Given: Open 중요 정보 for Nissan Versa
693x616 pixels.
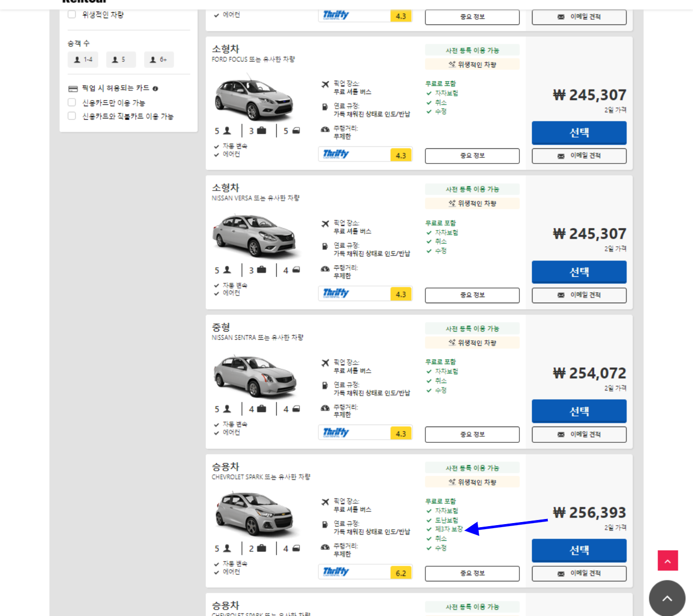Looking at the screenshot, I should tap(472, 295).
